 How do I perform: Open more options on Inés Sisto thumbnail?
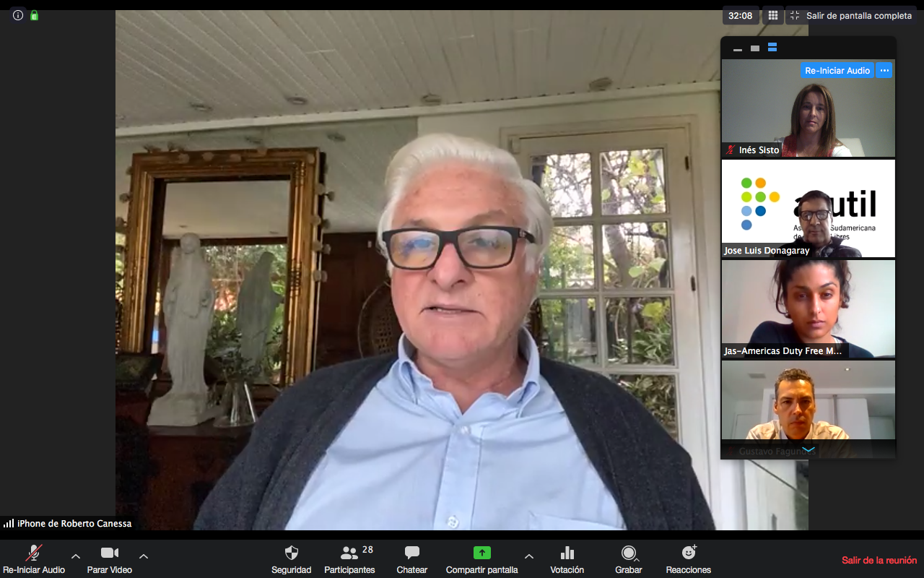[x=885, y=70]
